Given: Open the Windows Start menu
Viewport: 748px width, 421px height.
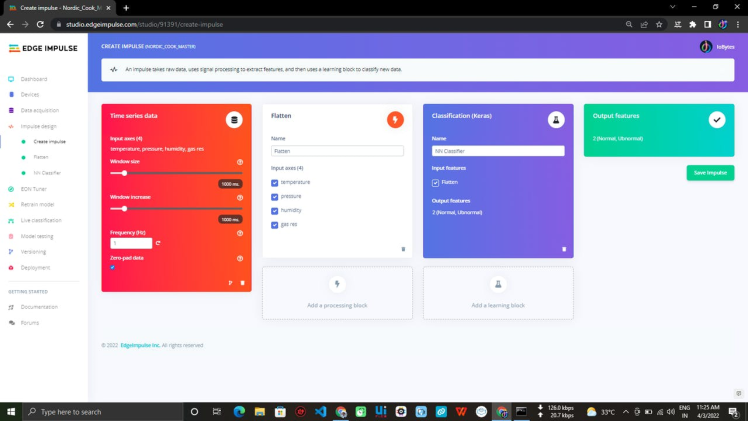Looking at the screenshot, I should point(10,411).
